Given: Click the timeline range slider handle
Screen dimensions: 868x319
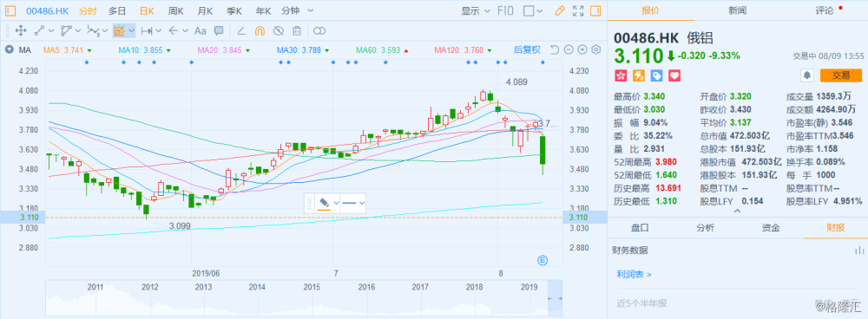Looking at the screenshot, I should click(555, 298).
